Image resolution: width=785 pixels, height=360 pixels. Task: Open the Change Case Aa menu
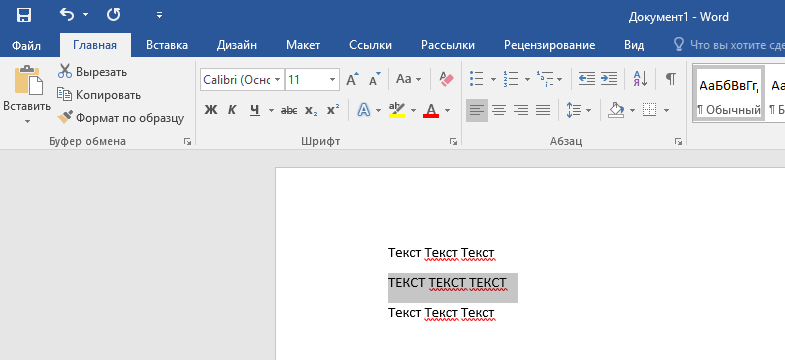[409, 79]
